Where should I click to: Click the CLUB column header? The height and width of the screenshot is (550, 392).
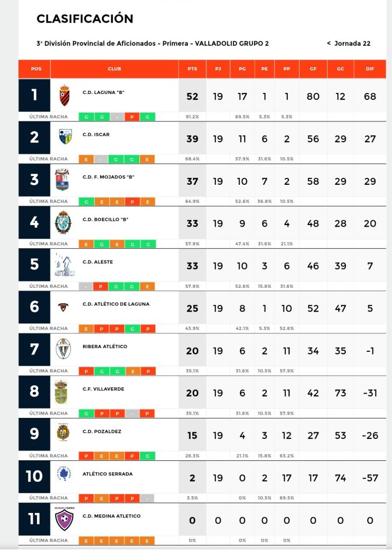pyautogui.click(x=114, y=69)
